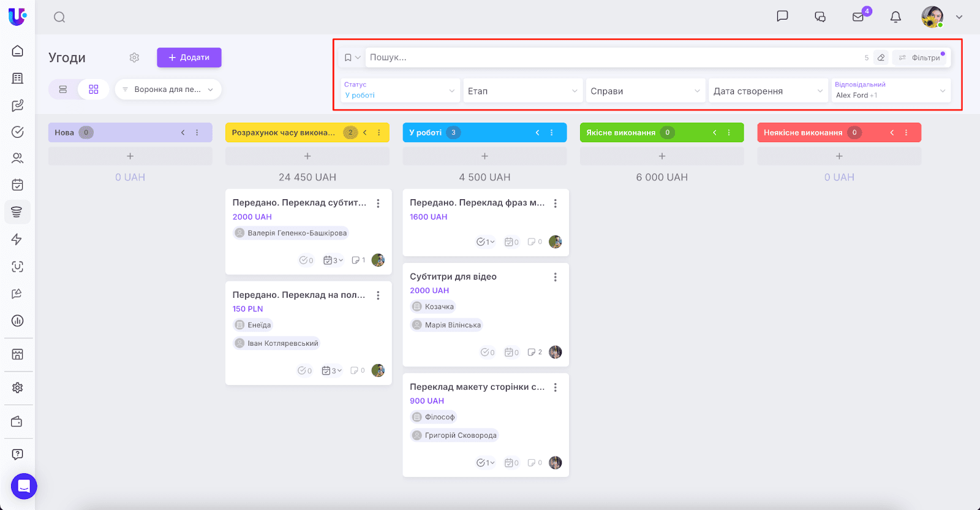Open Розрахунок часу виконання column options

[379, 132]
